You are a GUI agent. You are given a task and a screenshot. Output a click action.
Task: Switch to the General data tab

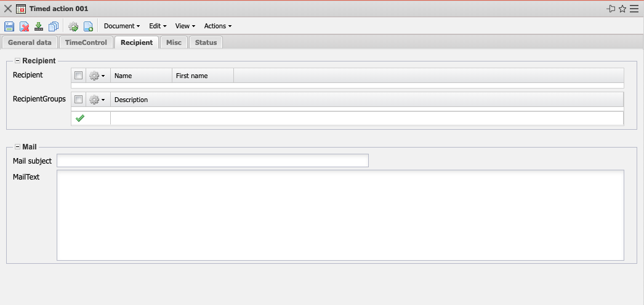[x=30, y=42]
